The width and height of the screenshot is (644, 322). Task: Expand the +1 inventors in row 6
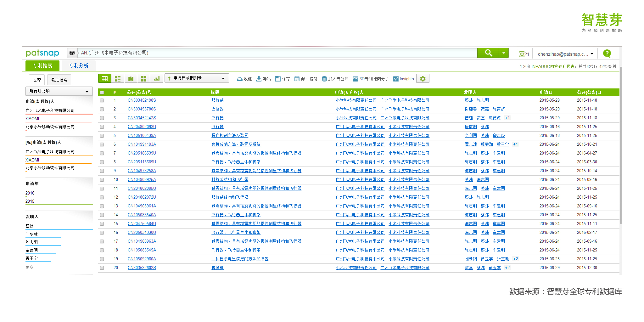coord(515,144)
